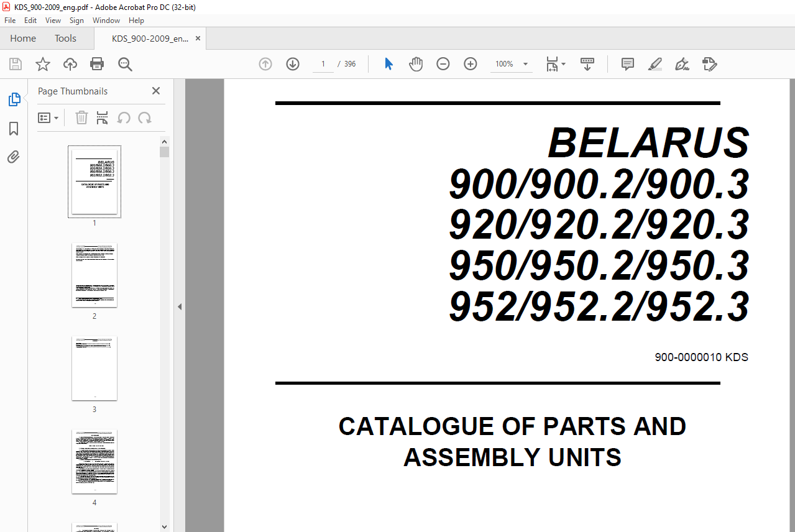
Task: Click the upload to cloud icon
Action: pyautogui.click(x=70, y=64)
